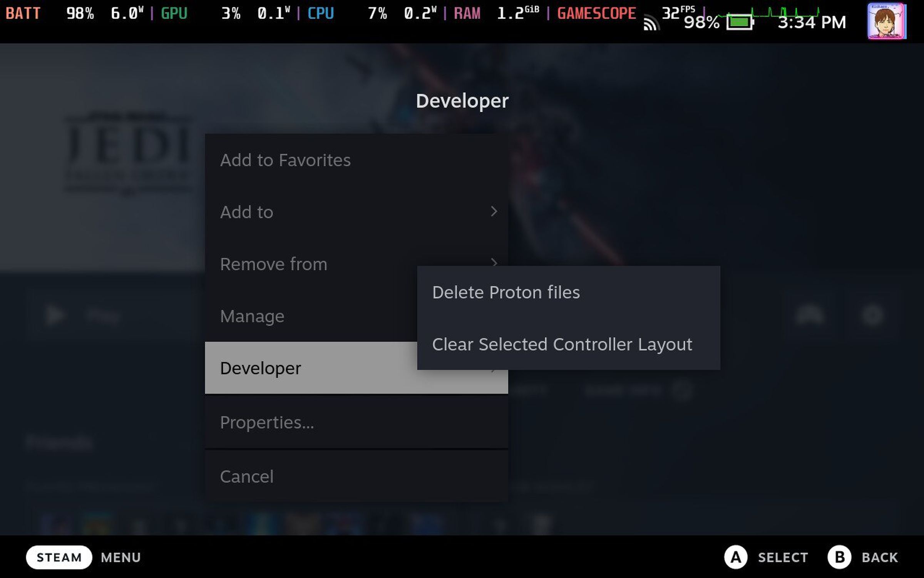Click the STEAM button label
Viewport: 924px width, 578px height.
59,557
